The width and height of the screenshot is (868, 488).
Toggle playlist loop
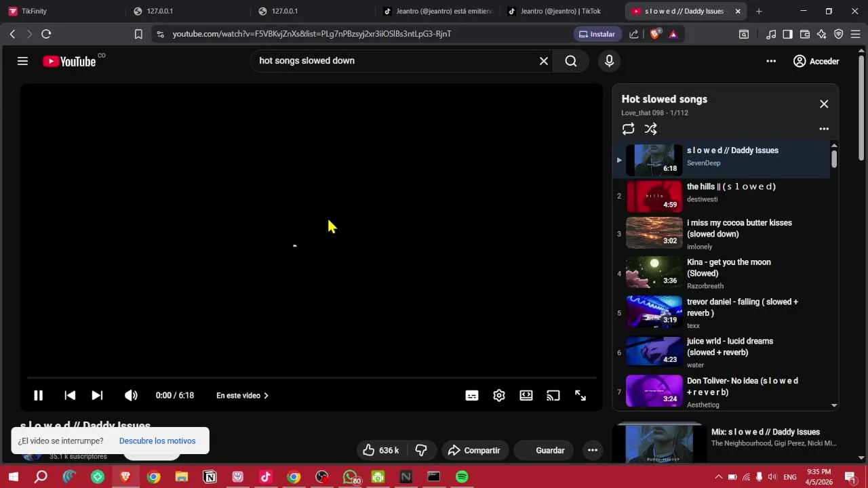(629, 129)
